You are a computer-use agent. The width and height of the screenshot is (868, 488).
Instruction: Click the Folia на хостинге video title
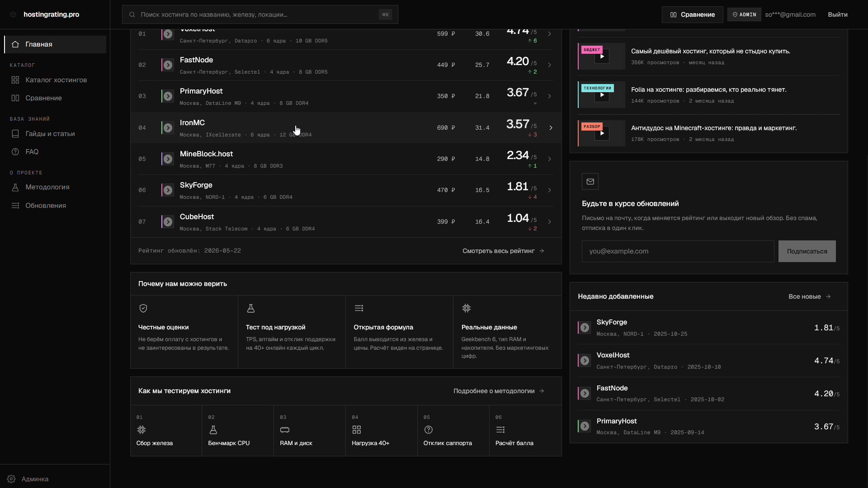[x=708, y=89]
